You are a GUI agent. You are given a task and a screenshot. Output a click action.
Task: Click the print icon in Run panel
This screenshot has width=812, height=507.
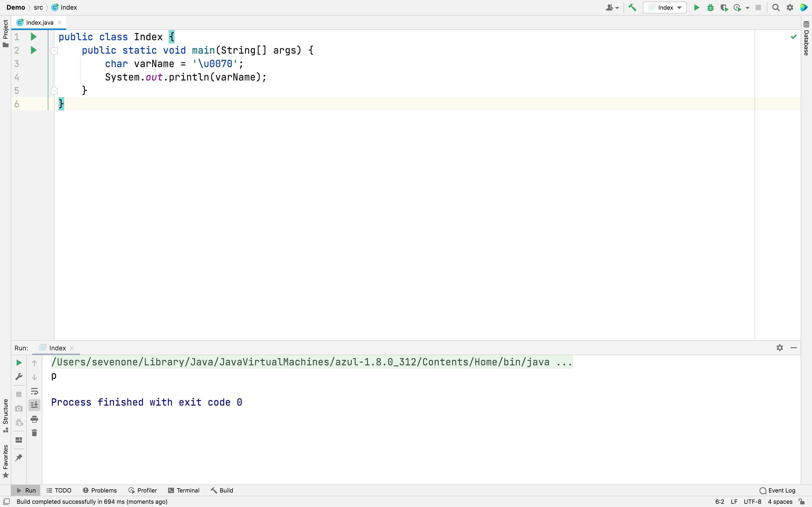click(34, 419)
